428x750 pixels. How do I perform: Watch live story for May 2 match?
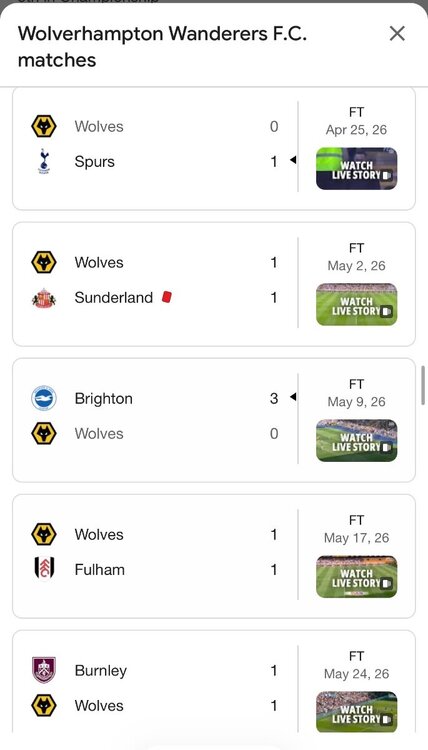[x=356, y=304]
